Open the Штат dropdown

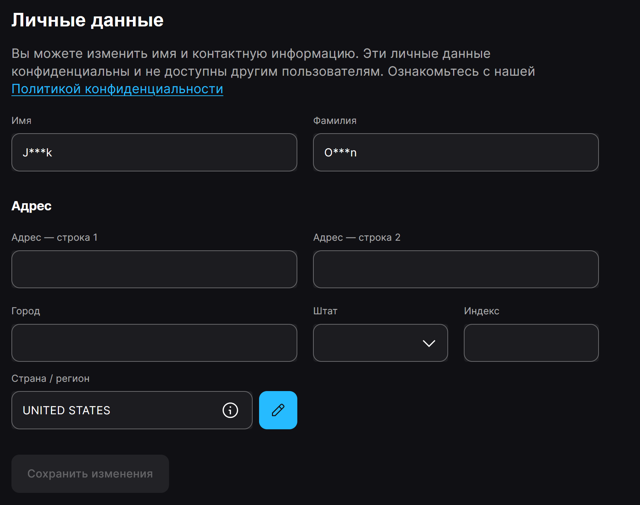(x=380, y=343)
